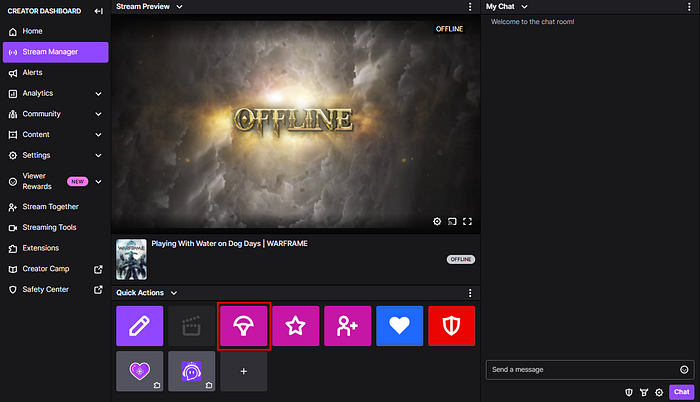The height and width of the screenshot is (402, 700).
Task: Click the add-person quick action
Action: 347,326
